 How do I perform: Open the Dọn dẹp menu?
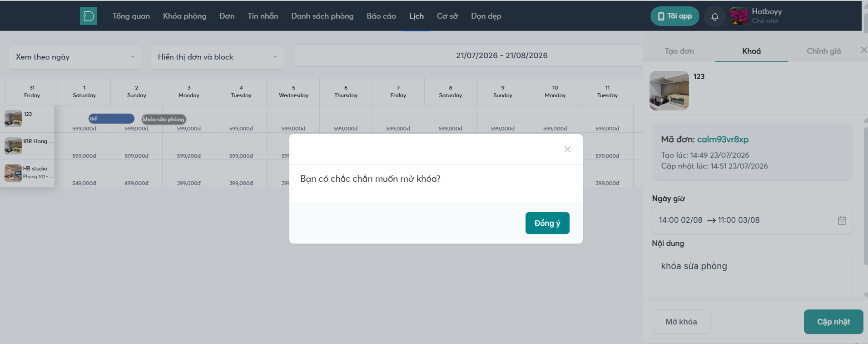coord(486,16)
